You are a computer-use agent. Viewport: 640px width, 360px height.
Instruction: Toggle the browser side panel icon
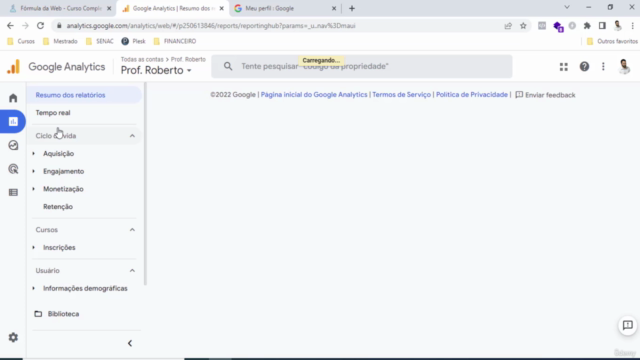coord(602,26)
